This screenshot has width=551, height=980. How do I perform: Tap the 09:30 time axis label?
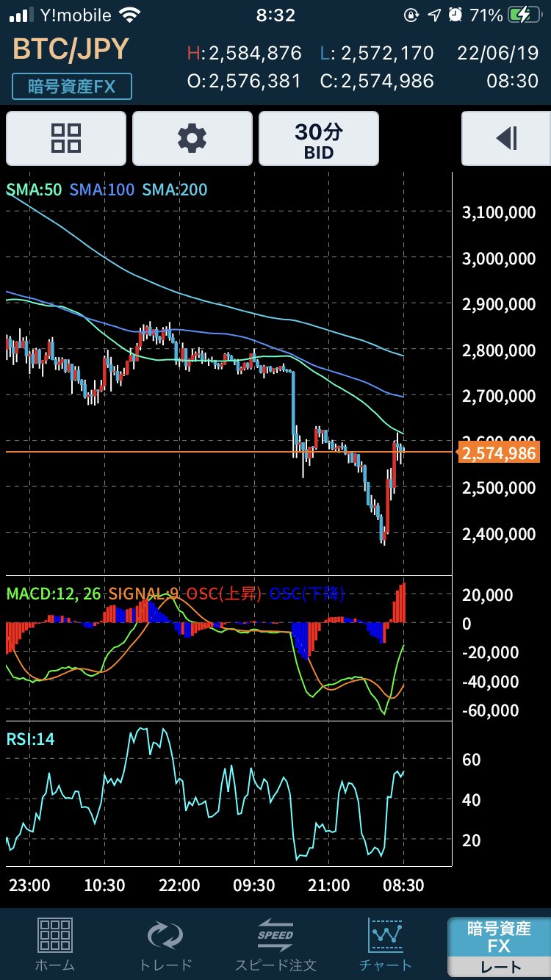pos(254,886)
